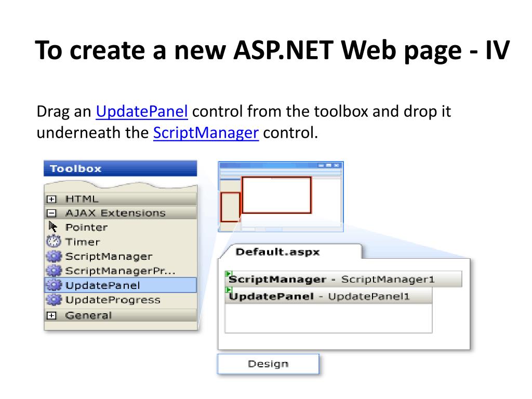Expand the HTML toolbox group
This screenshot has height=399, width=532.
click(51, 199)
